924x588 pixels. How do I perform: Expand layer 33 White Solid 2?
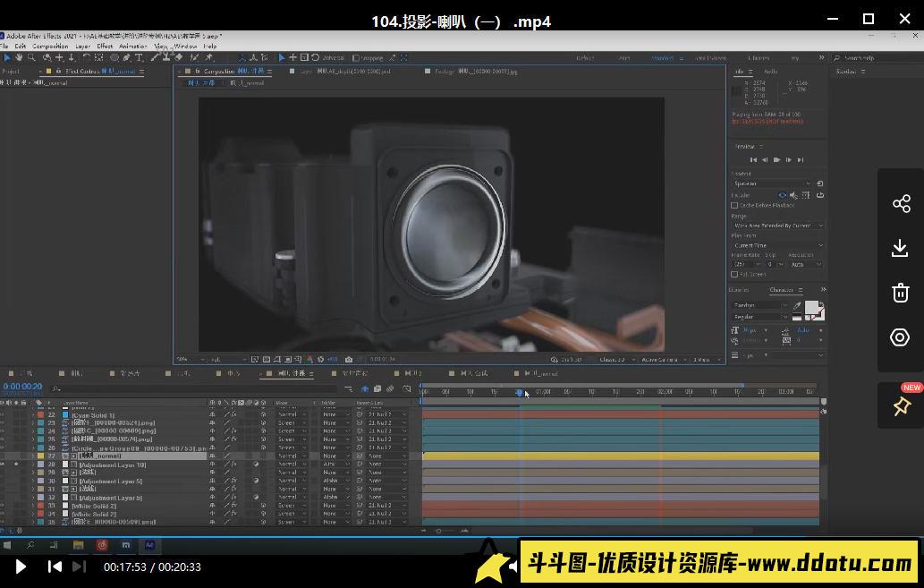(x=32, y=506)
